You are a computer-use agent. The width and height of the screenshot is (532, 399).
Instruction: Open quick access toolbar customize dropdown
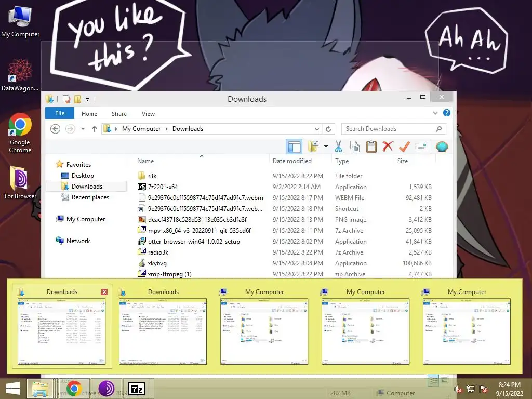point(87,99)
